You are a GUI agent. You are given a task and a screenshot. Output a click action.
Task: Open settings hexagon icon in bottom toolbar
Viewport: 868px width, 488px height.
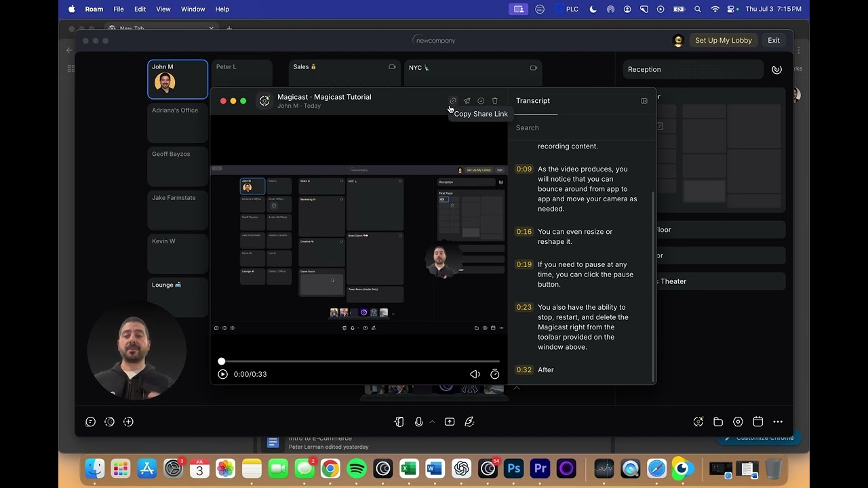pyautogui.click(x=738, y=422)
